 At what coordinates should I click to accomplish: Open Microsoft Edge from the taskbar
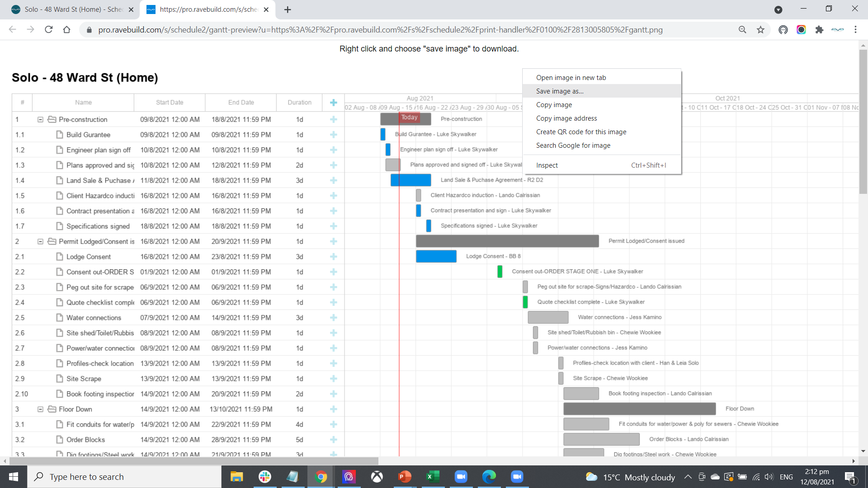[489, 477]
